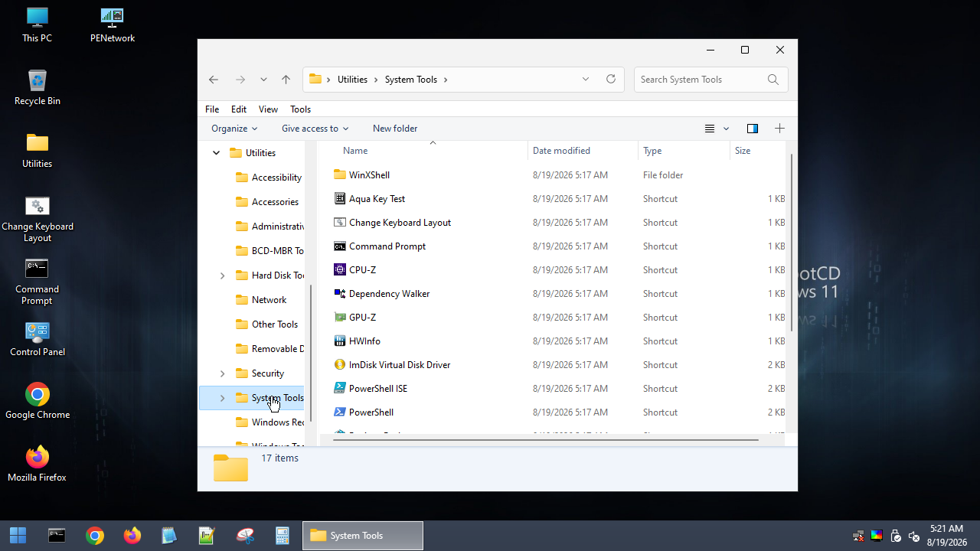Click the PENetwork desktop icon
This screenshot has width=980, height=551.
click(113, 24)
